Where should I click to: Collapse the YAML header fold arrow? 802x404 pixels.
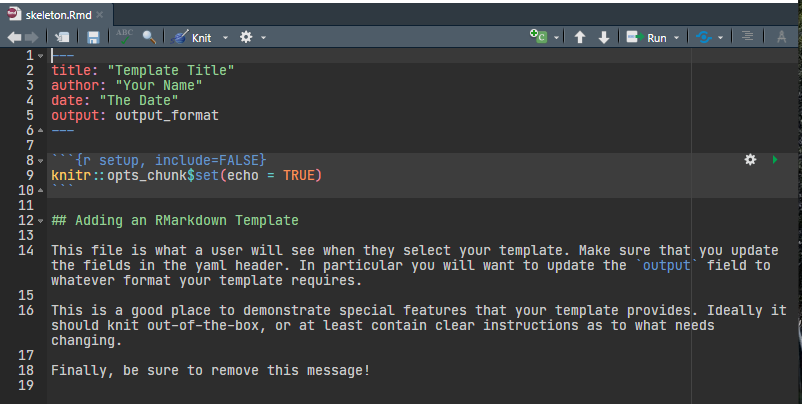click(40, 54)
